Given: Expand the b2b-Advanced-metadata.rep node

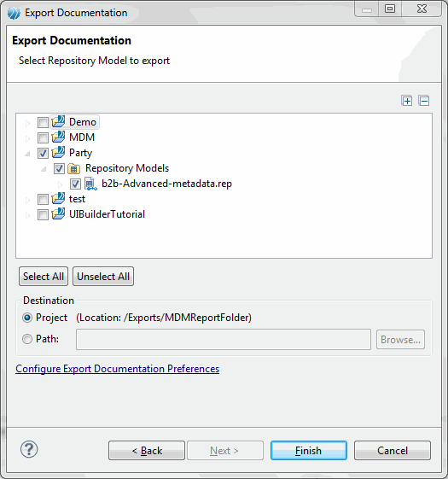Looking at the screenshot, I should pyautogui.click(x=61, y=184).
